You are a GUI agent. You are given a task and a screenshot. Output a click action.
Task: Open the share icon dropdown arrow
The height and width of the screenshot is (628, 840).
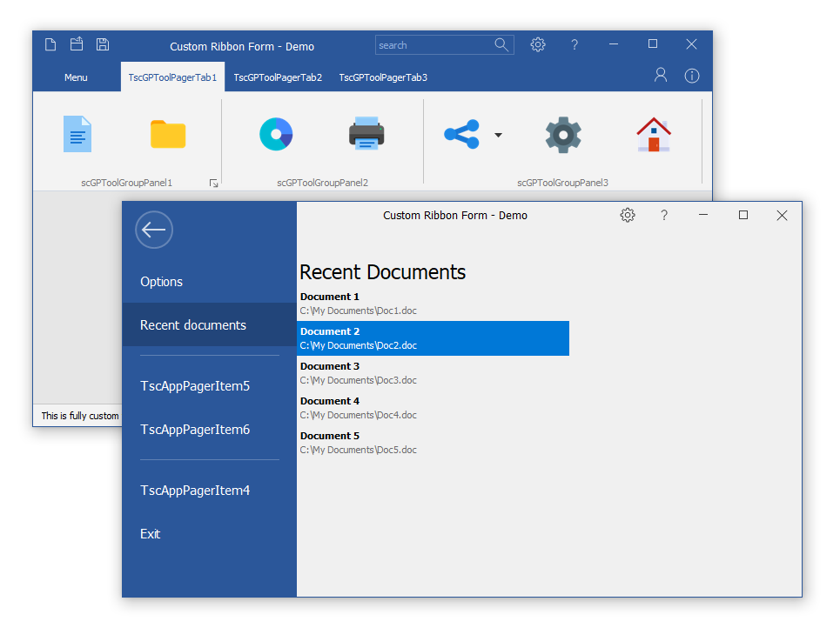(498, 135)
